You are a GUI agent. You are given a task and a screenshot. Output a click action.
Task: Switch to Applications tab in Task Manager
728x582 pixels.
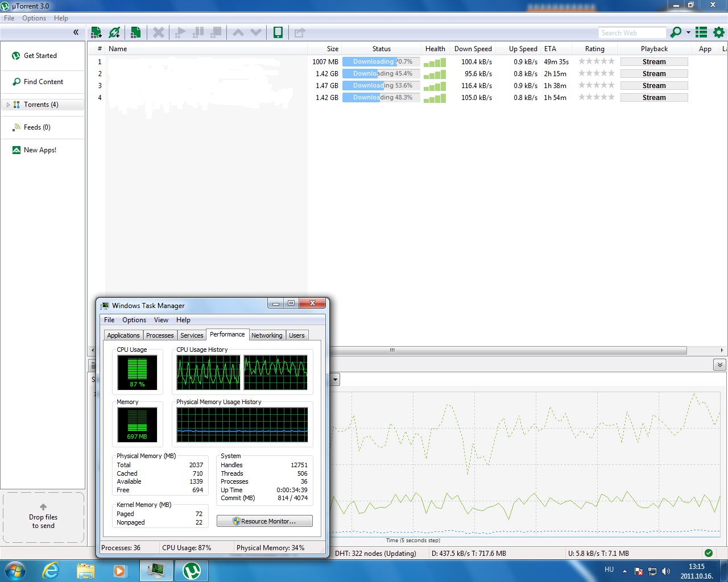click(123, 335)
